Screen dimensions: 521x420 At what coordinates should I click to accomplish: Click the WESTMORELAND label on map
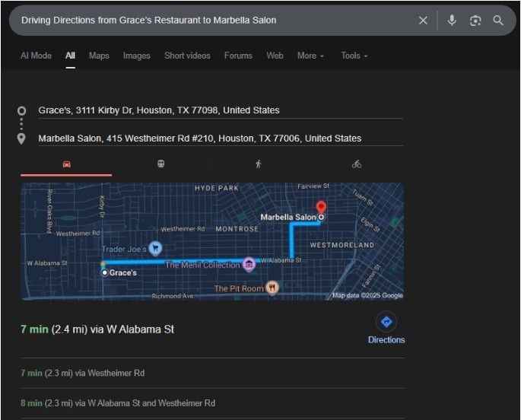coord(342,245)
